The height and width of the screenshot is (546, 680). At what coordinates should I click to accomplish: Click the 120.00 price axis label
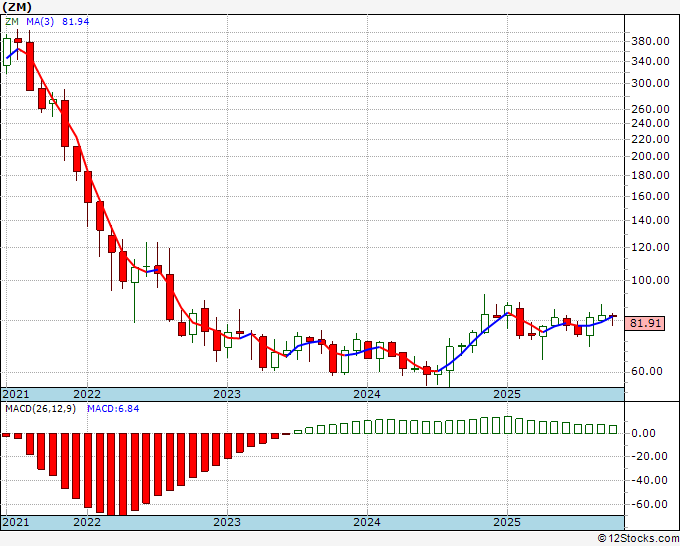point(650,247)
